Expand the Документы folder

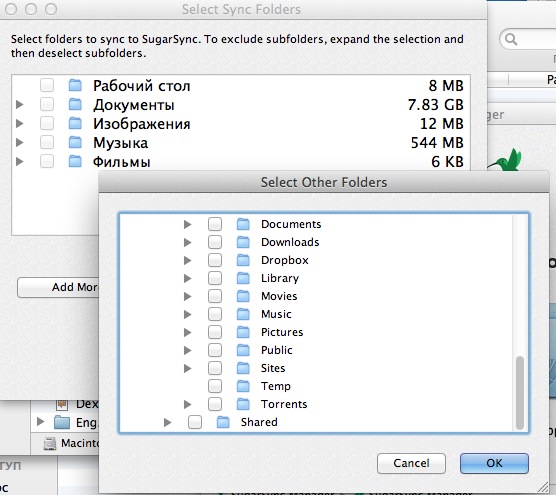(20, 105)
